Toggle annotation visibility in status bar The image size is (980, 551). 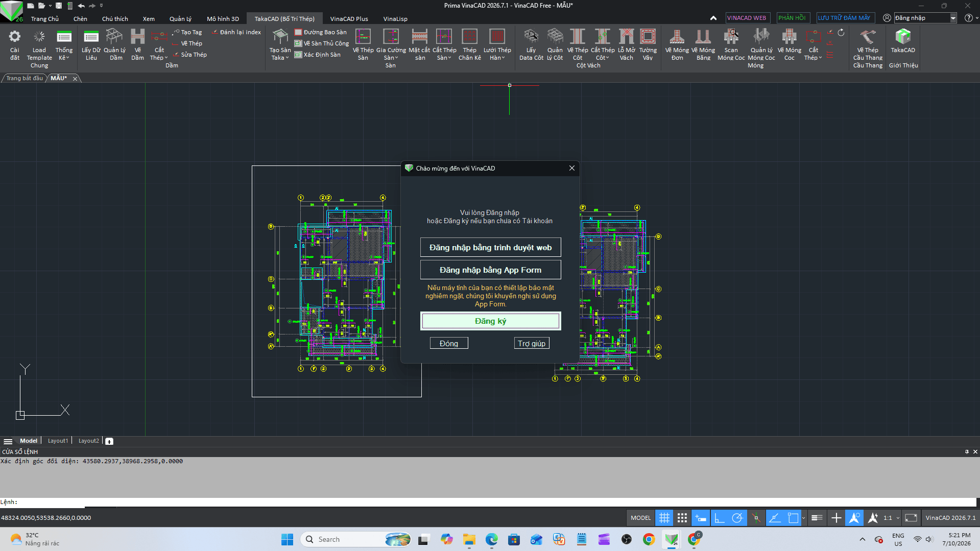pos(854,518)
